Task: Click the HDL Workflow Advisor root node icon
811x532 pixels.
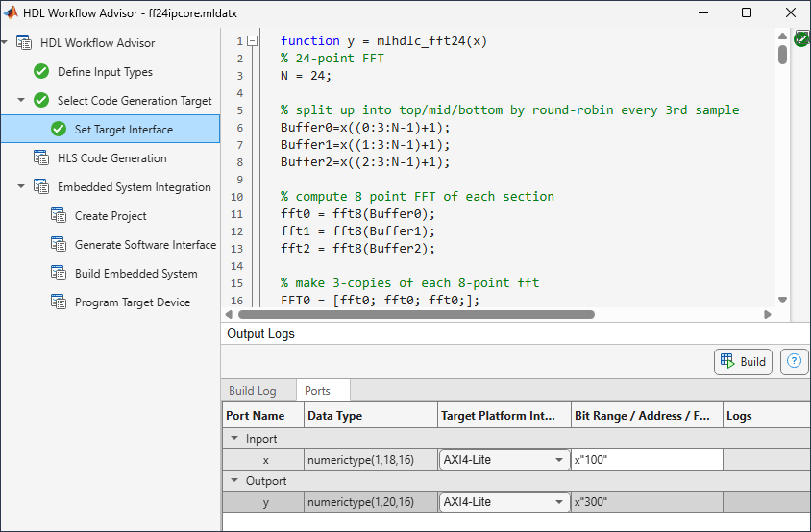Action: point(24,43)
